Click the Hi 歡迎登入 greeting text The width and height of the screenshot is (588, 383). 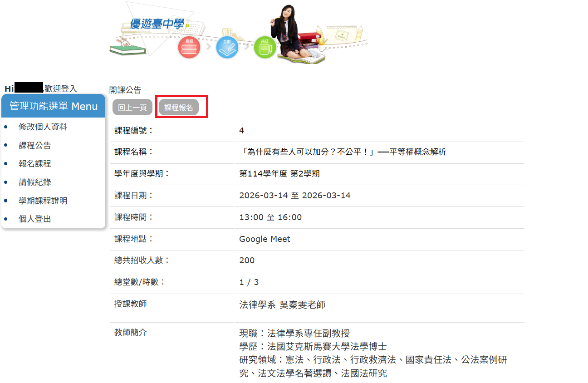pos(41,88)
